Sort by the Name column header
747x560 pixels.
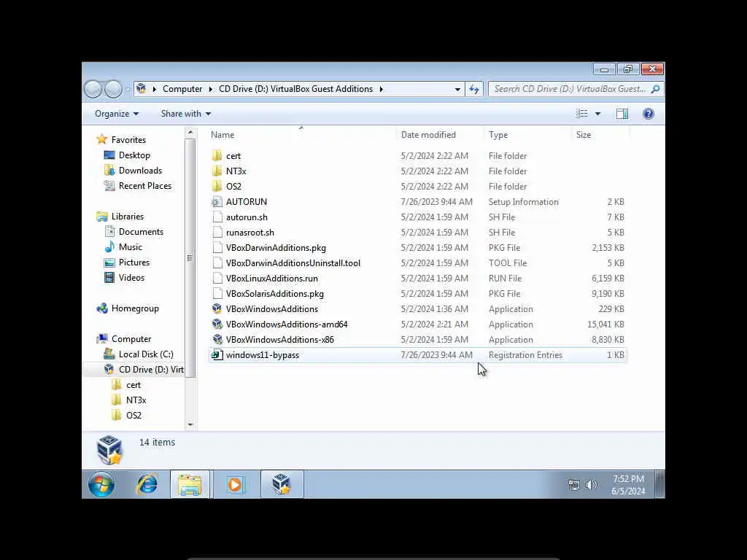coord(222,135)
